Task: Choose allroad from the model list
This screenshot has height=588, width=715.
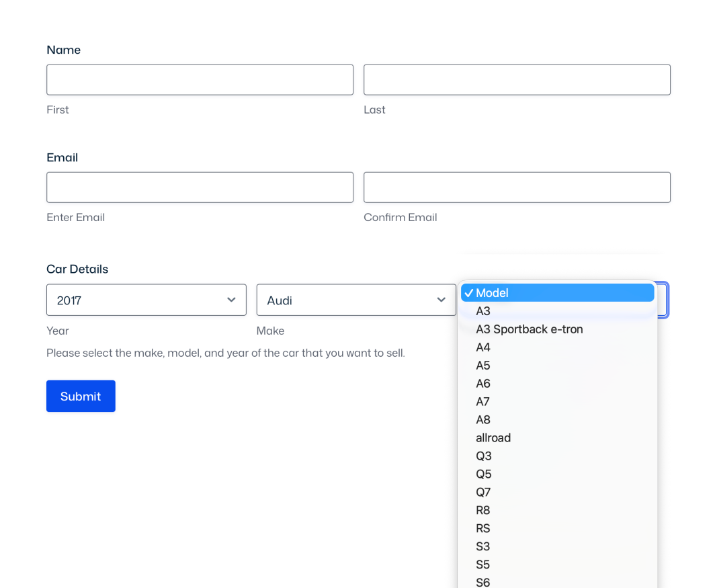Action: coord(493,438)
